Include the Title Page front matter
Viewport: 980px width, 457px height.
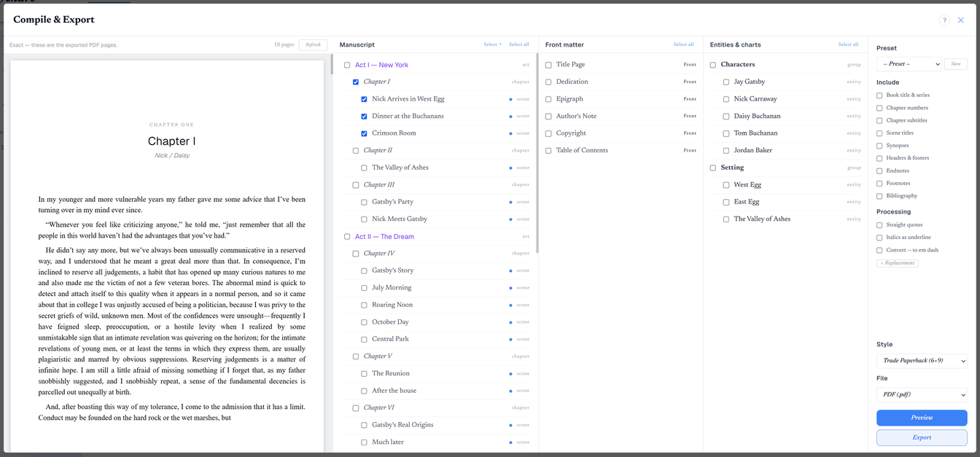[x=548, y=65]
